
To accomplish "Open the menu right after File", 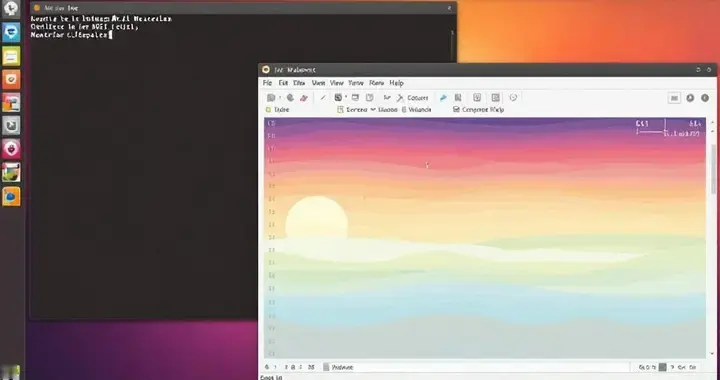I will tap(283, 83).
